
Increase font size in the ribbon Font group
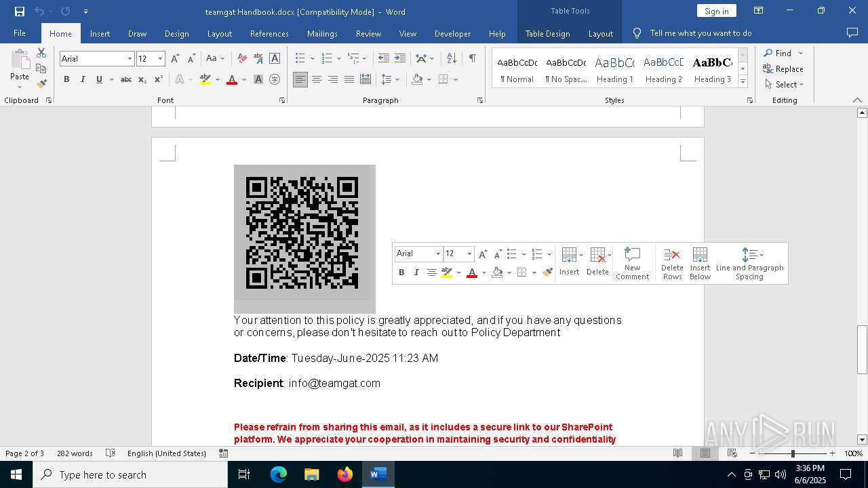(x=175, y=59)
